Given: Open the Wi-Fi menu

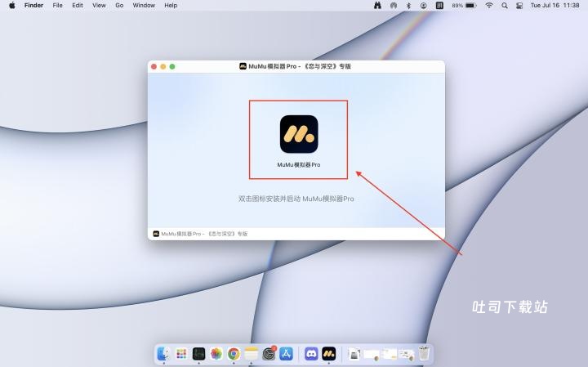Looking at the screenshot, I should coord(489,5).
